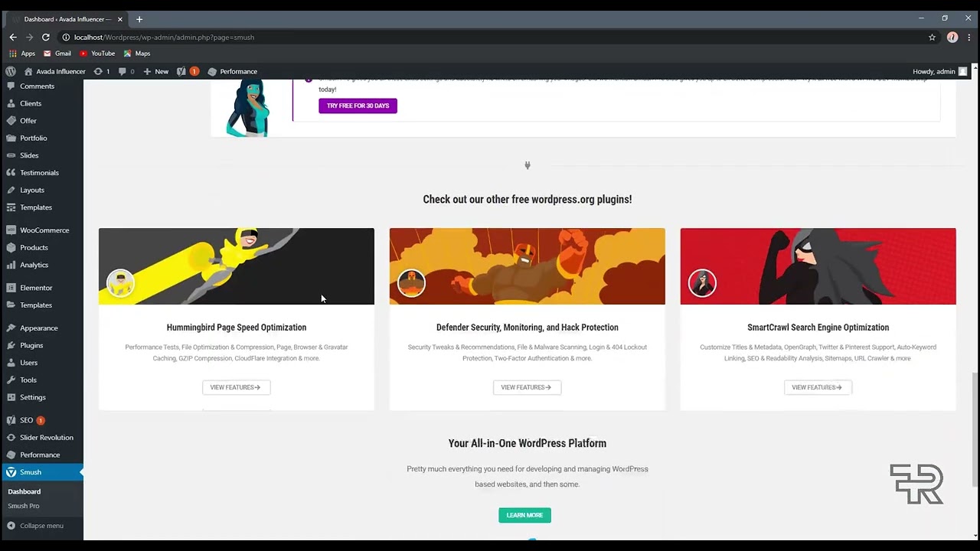Open the Chrome three-dot menu
The height and width of the screenshot is (551, 980).
(968, 37)
